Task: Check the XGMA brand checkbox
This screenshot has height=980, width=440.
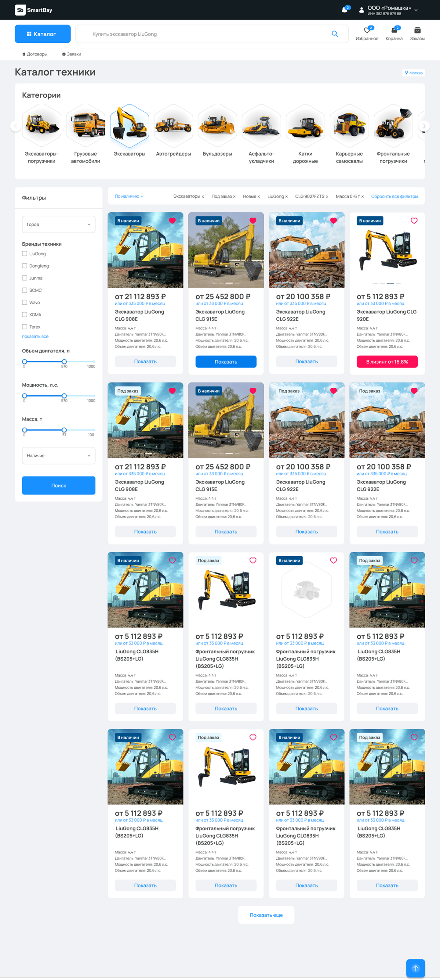Action: coord(24,315)
